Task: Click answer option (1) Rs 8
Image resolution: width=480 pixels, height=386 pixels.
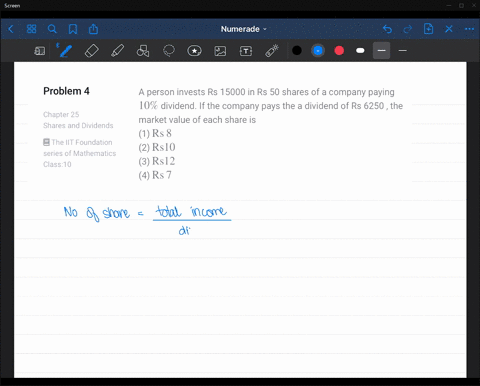Action: pos(155,133)
